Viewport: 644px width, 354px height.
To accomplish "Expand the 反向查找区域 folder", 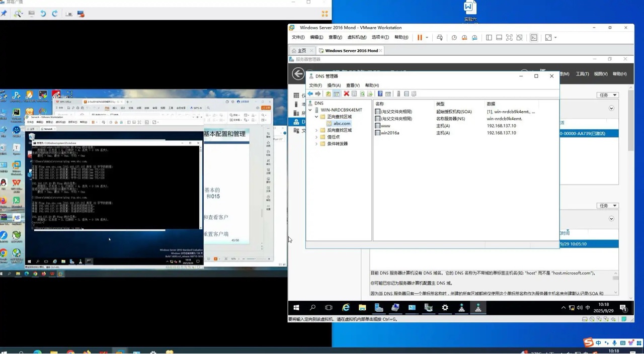I will point(316,130).
